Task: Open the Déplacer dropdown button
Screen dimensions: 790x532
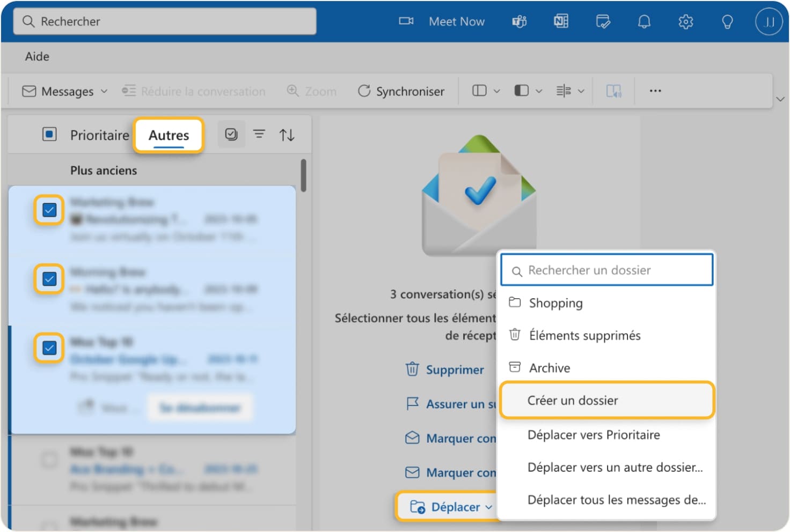Action: pyautogui.click(x=448, y=506)
